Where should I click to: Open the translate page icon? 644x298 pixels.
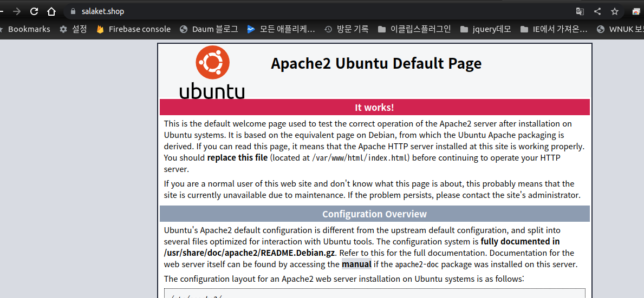(x=580, y=11)
